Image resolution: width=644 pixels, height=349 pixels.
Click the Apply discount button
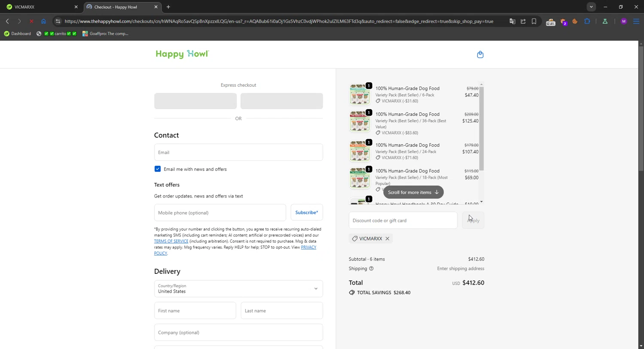click(473, 220)
